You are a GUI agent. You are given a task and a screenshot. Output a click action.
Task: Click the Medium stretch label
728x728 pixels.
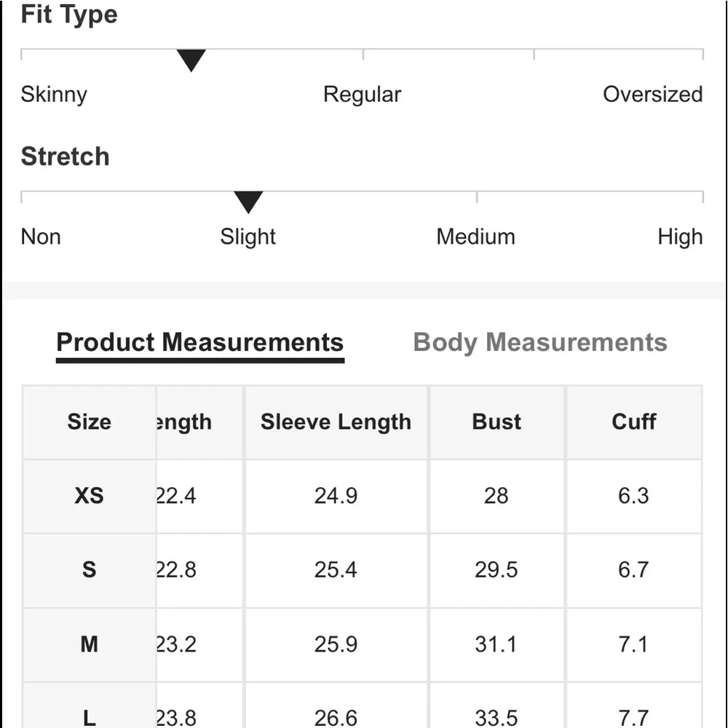click(476, 237)
